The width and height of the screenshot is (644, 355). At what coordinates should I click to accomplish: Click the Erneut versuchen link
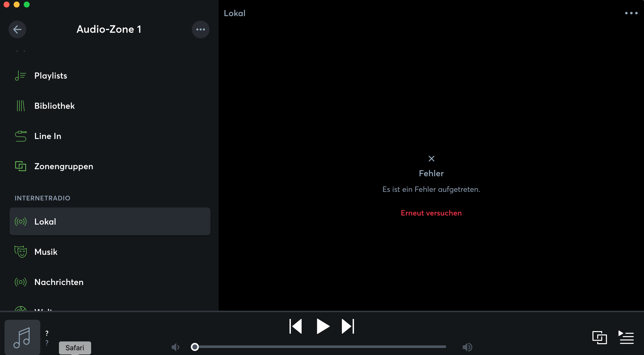click(431, 213)
